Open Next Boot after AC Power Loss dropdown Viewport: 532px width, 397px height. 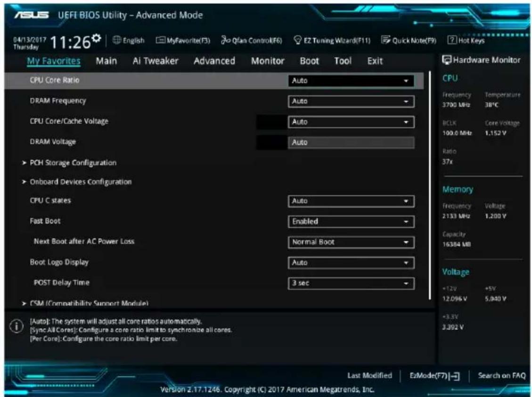click(x=351, y=242)
